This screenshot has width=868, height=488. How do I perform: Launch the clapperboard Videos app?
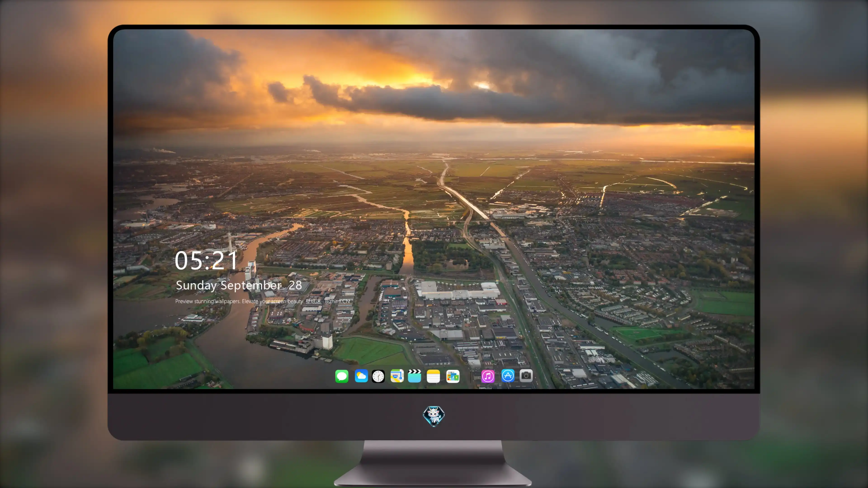tap(415, 376)
